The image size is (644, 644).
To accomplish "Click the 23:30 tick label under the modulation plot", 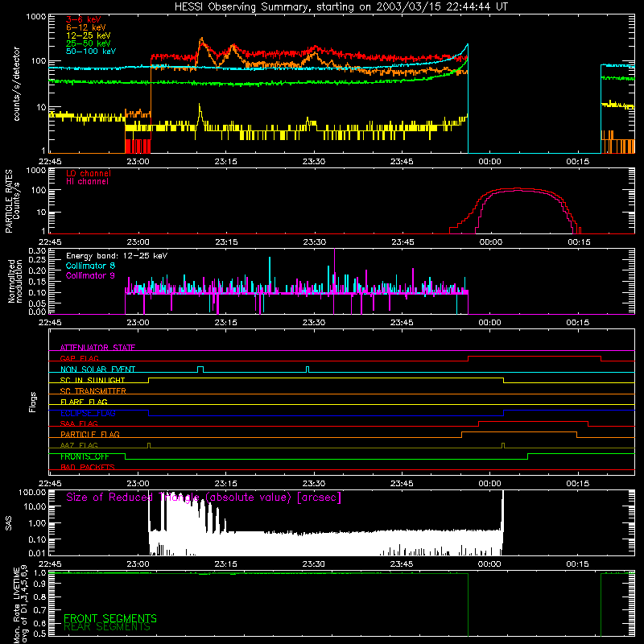I will coord(314,323).
